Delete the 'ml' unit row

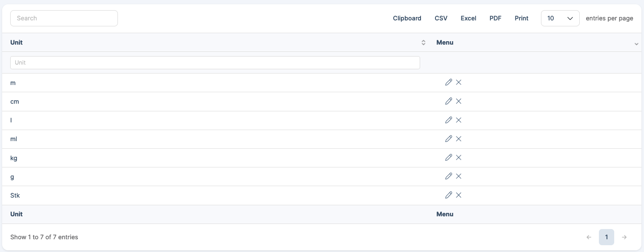(x=458, y=139)
